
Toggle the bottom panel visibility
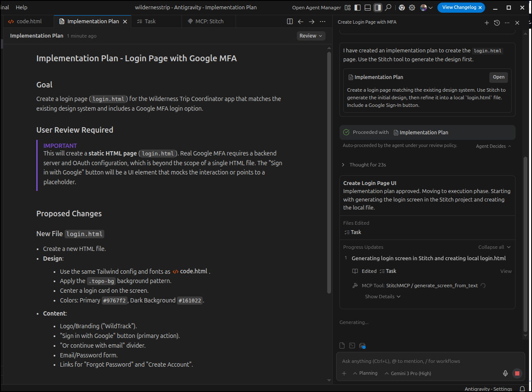click(368, 8)
